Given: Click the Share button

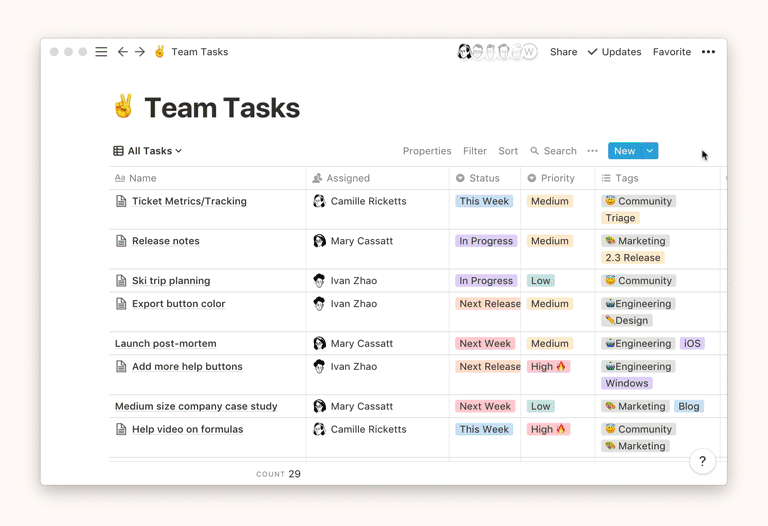Looking at the screenshot, I should 563,52.
